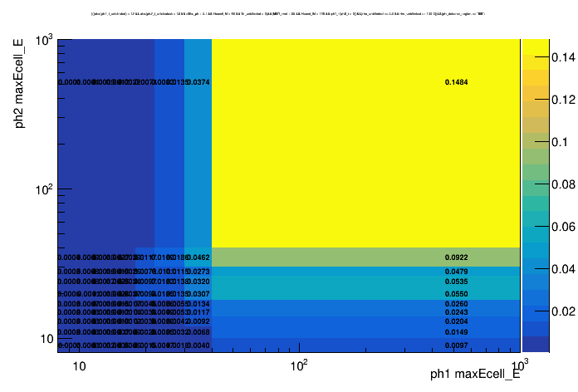Click the bin value 0.0922
The height and width of the screenshot is (392, 578).
click(456, 257)
